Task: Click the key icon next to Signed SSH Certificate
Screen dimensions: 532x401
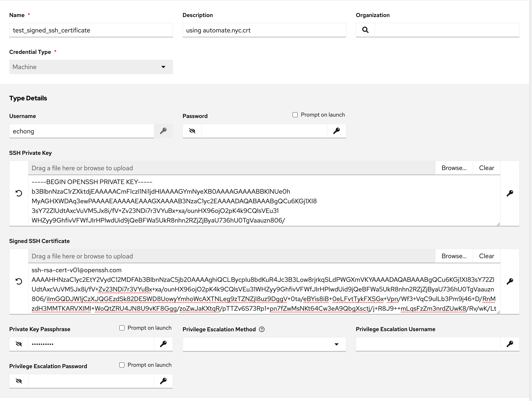Action: pyautogui.click(x=510, y=281)
